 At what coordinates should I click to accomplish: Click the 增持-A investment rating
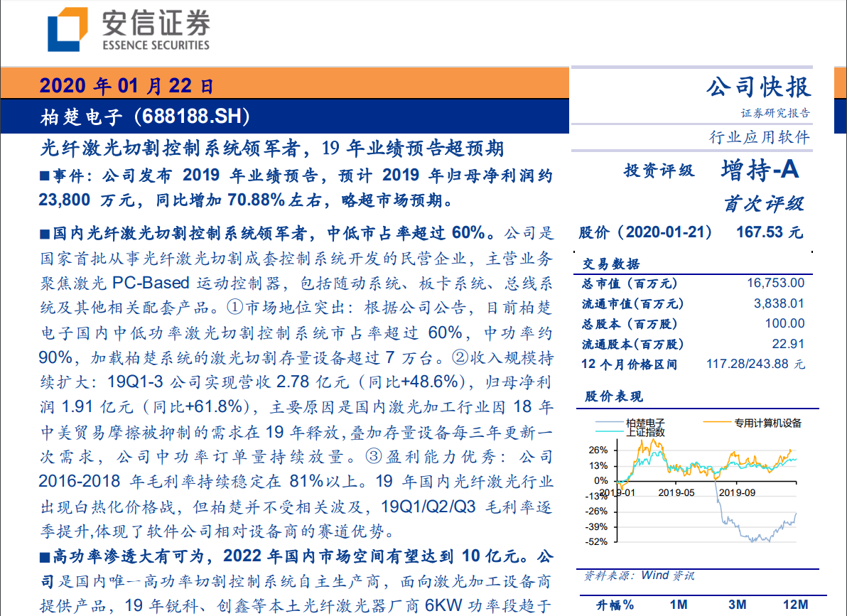pyautogui.click(x=760, y=171)
